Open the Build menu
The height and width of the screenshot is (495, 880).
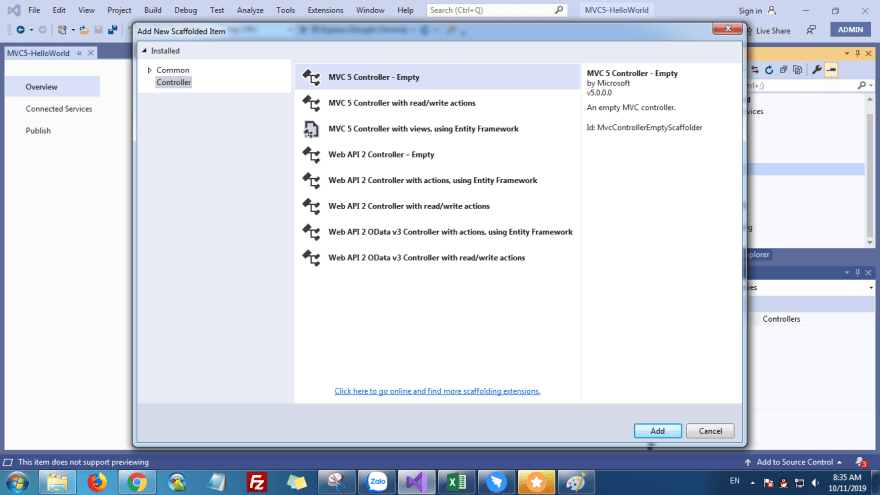coord(153,10)
